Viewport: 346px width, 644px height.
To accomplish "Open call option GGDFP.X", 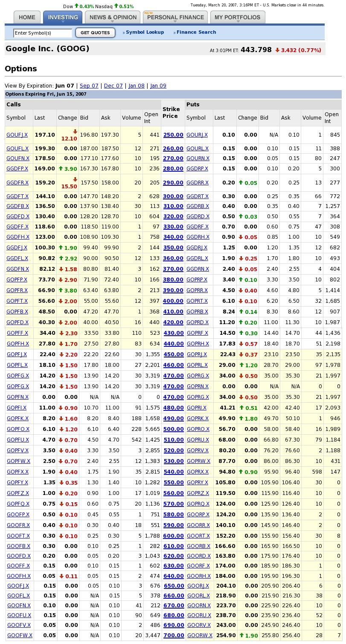I will coord(17,169).
